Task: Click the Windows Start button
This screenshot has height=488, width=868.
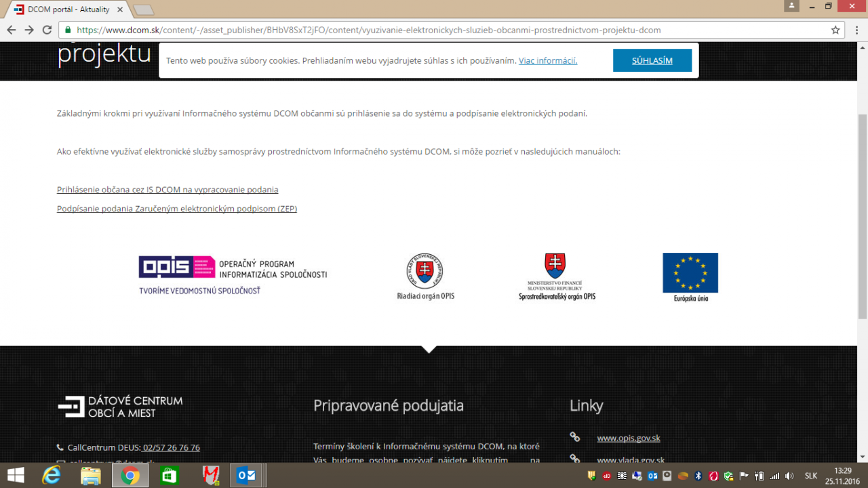Action: [15, 476]
